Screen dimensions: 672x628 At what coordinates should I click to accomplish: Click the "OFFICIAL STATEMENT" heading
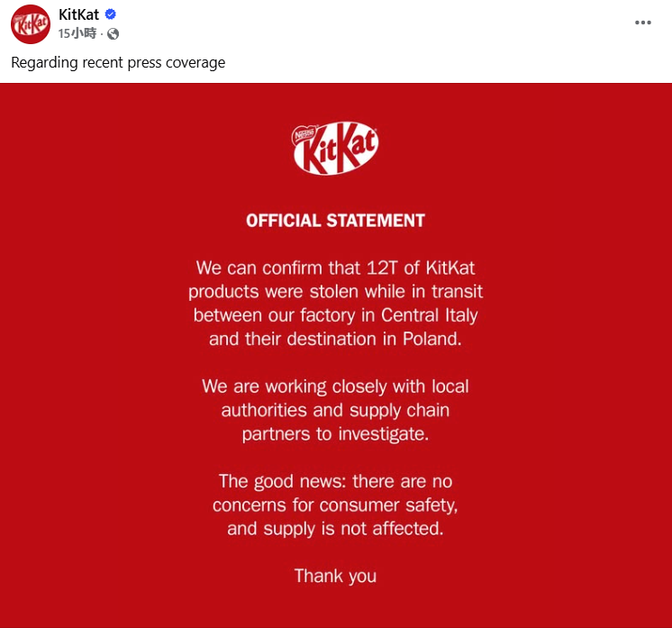coord(335,221)
